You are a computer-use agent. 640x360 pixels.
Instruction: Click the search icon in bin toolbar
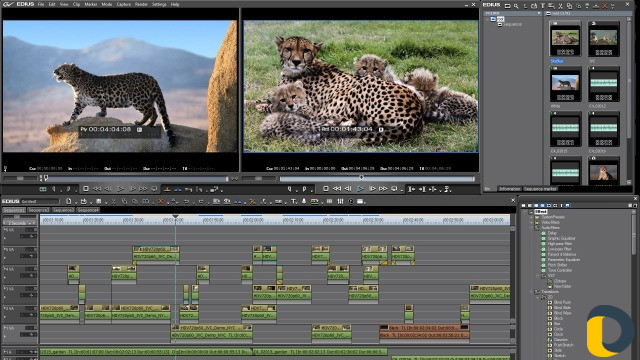tap(516, 6)
